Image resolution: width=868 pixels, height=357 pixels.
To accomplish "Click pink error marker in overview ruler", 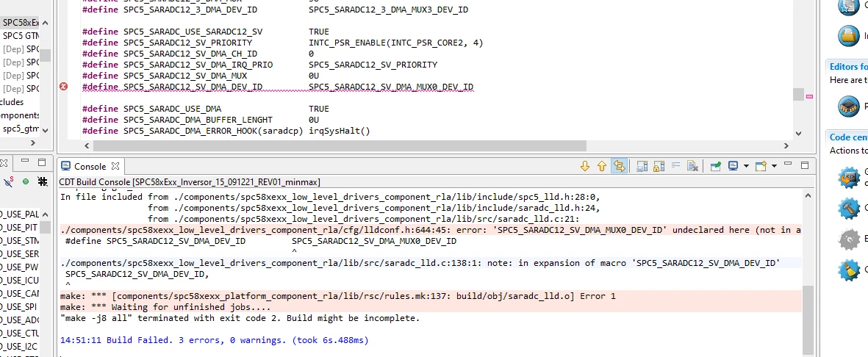I will tap(809, 97).
